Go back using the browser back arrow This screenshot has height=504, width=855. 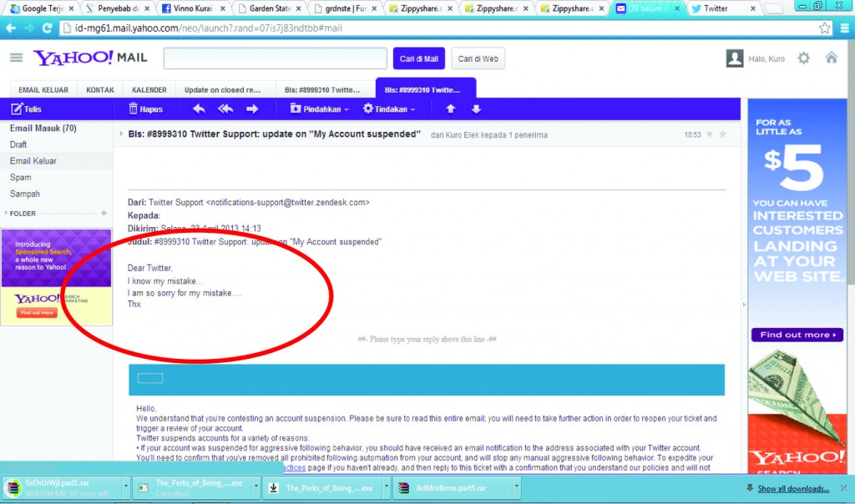coord(11,28)
